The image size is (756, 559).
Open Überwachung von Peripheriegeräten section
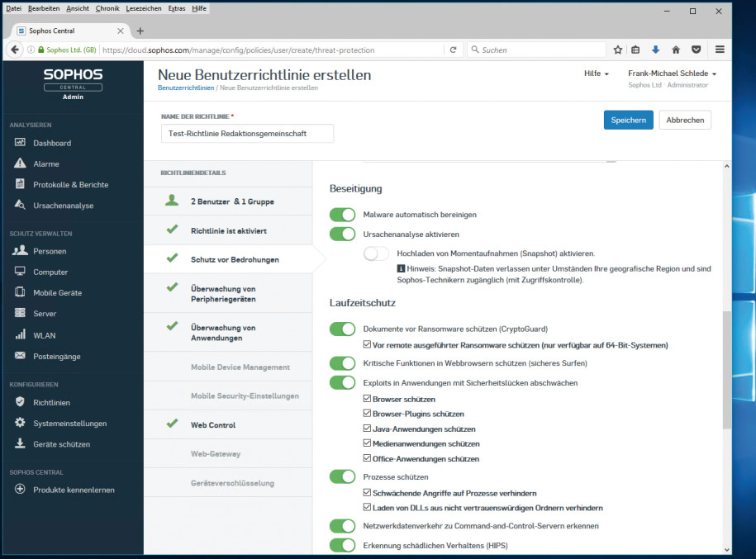(229, 293)
